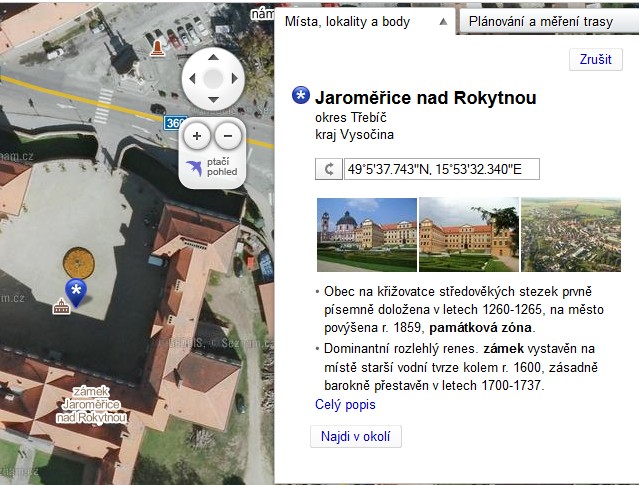Switch the coordinate format button

point(329,169)
